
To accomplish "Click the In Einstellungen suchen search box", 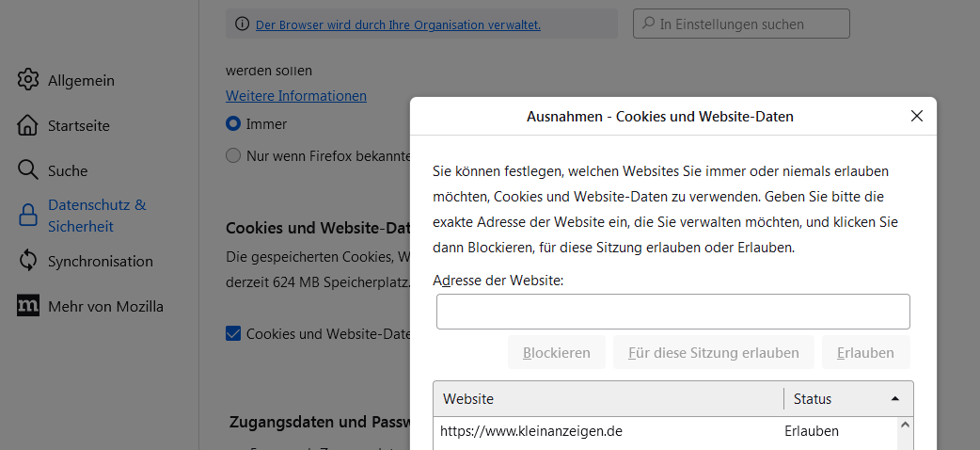I will [x=741, y=24].
